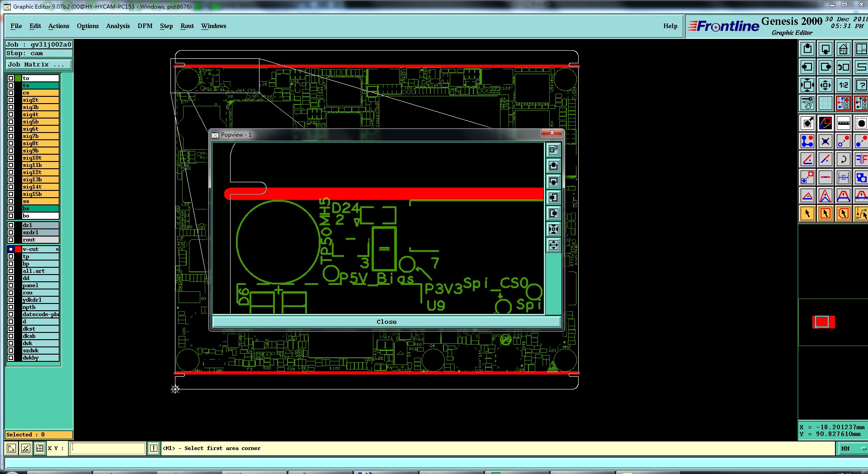Pan view left in main toolbar
The image size is (868, 474).
tap(807, 67)
